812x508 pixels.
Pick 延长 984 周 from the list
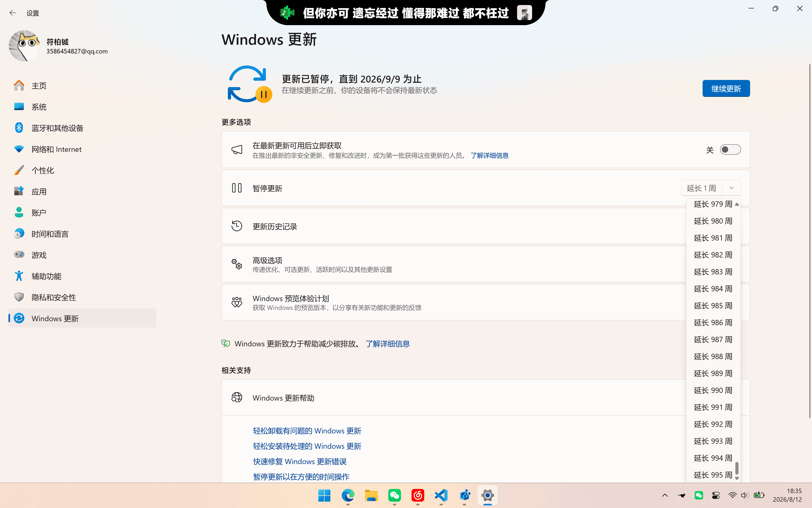pos(713,289)
